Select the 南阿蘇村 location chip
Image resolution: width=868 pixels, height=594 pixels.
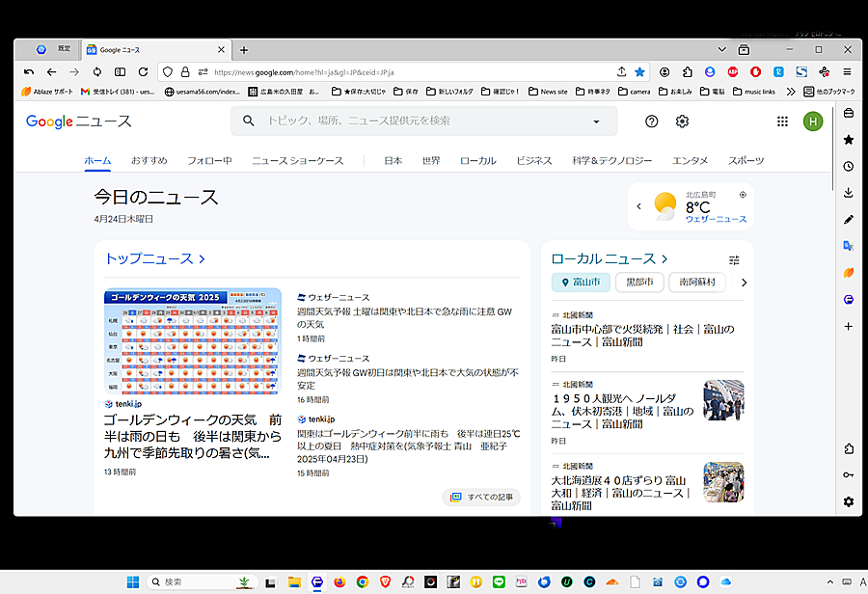(697, 283)
